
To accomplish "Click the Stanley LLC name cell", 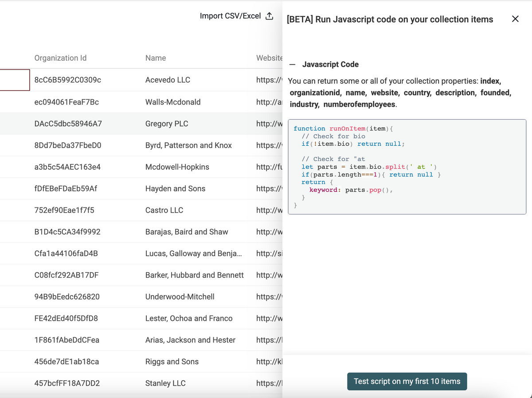I will pyautogui.click(x=165, y=383).
